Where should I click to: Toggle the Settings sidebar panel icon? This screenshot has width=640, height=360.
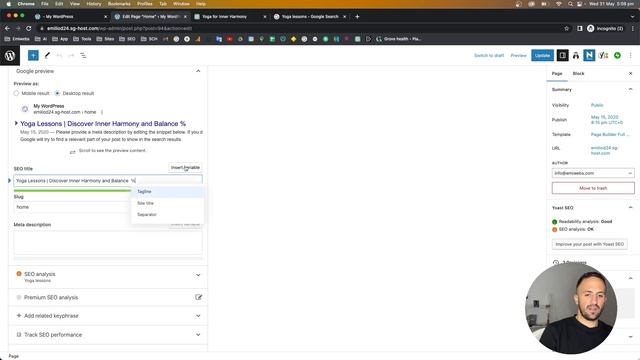pyautogui.click(x=562, y=55)
